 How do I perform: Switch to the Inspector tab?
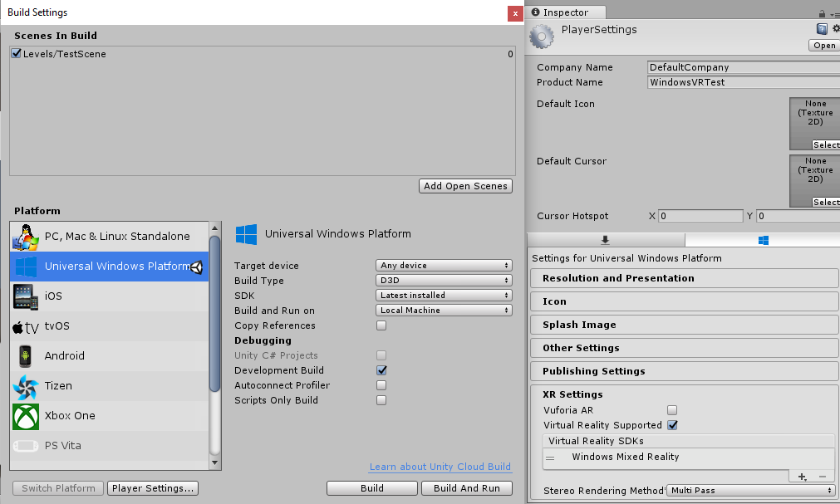[x=567, y=12]
